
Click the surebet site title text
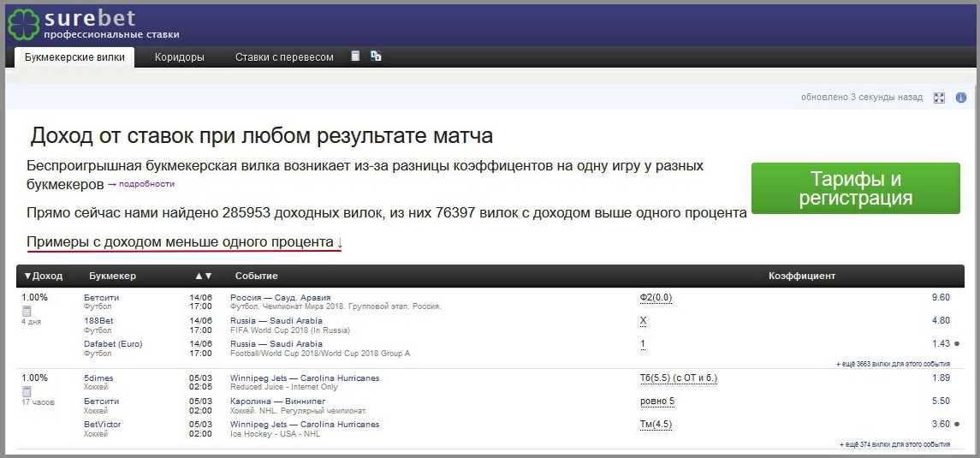click(89, 18)
